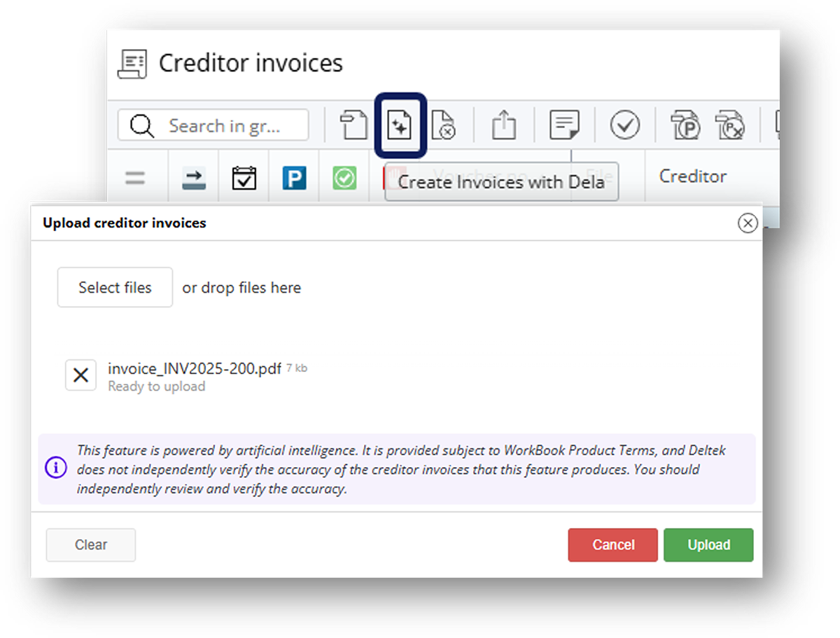This screenshot has width=840, height=638.
Task: Toggle the blue P payment filter
Action: (295, 176)
